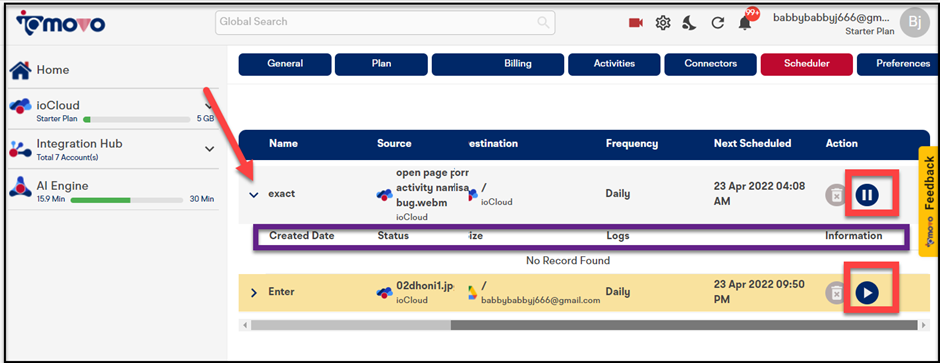
Task: Click the Integration Hub icon
Action: [20, 149]
